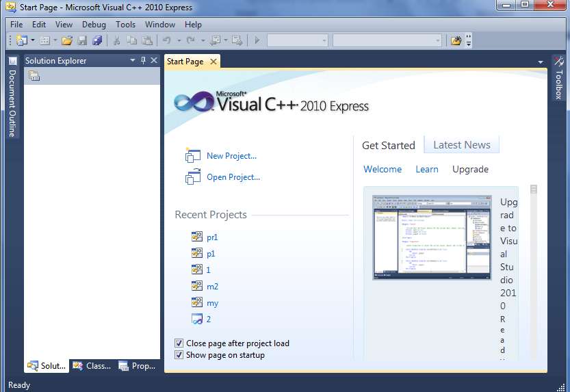Open the Navigate Backward dropdown arrow
570x392 pixels.
(x=226, y=40)
